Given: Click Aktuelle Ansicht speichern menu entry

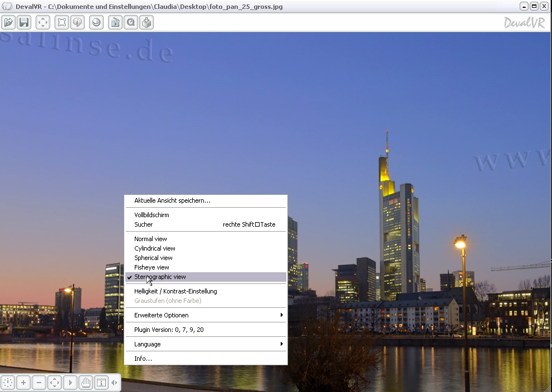Looking at the screenshot, I should [173, 200].
